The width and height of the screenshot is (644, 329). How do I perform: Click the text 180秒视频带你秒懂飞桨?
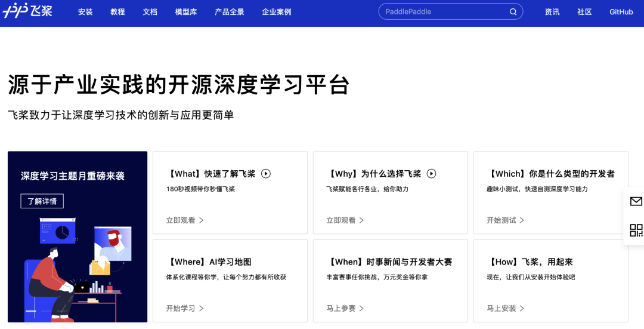(x=200, y=189)
